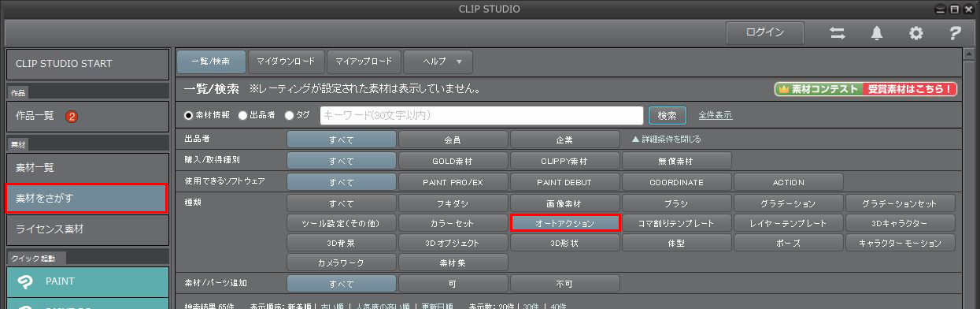Filter by GOLD素材
The image size is (980, 309).
(453, 161)
